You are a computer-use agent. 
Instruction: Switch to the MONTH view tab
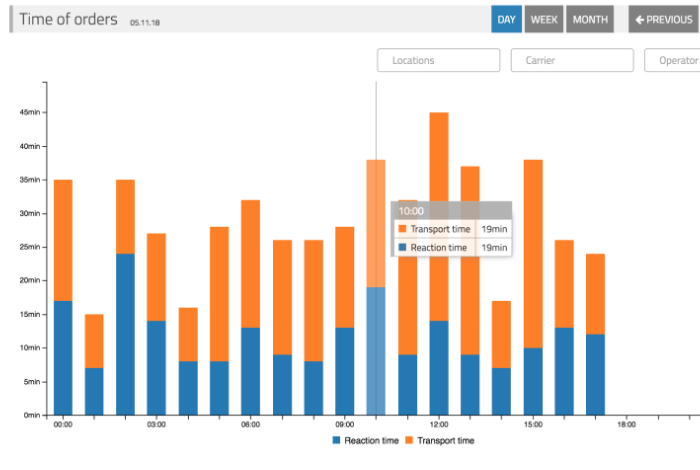[590, 19]
